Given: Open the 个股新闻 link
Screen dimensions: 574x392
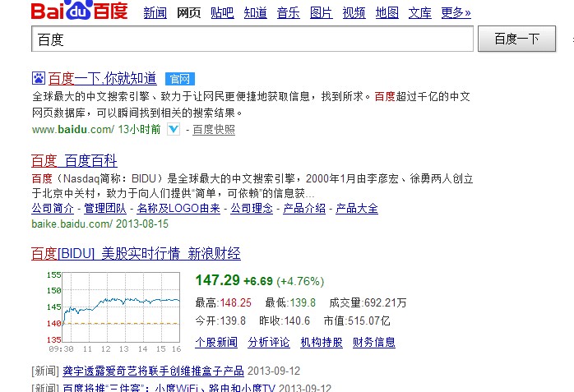Looking at the screenshot, I should (216, 342).
